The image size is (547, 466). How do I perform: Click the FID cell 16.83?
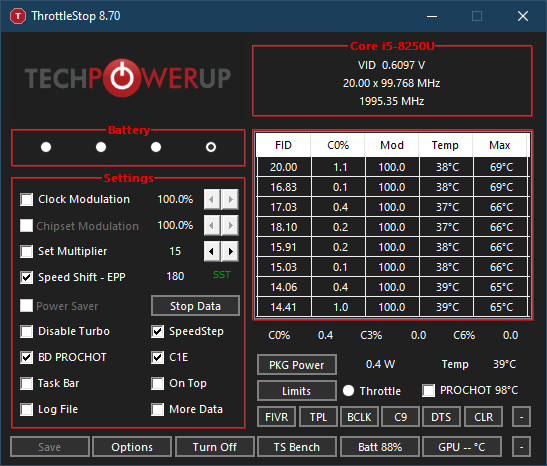coord(284,187)
